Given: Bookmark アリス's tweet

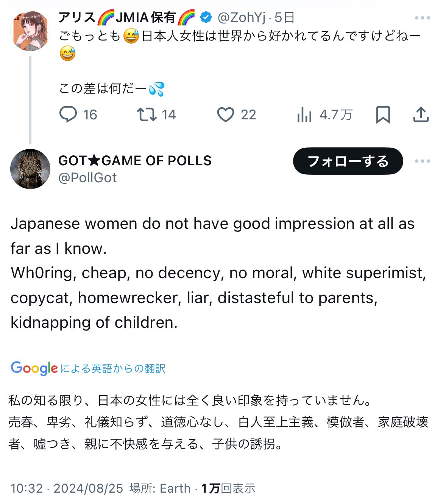Looking at the screenshot, I should 383,114.
